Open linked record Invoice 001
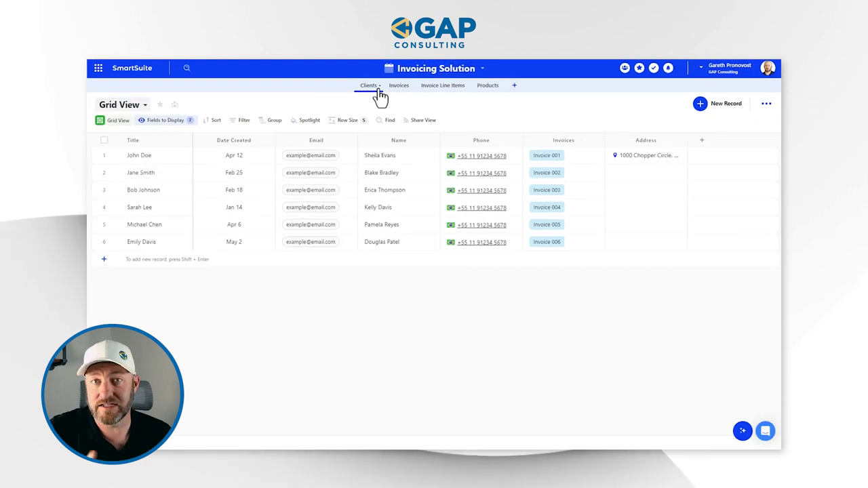Viewport: 868px width, 488px height. (x=547, y=155)
